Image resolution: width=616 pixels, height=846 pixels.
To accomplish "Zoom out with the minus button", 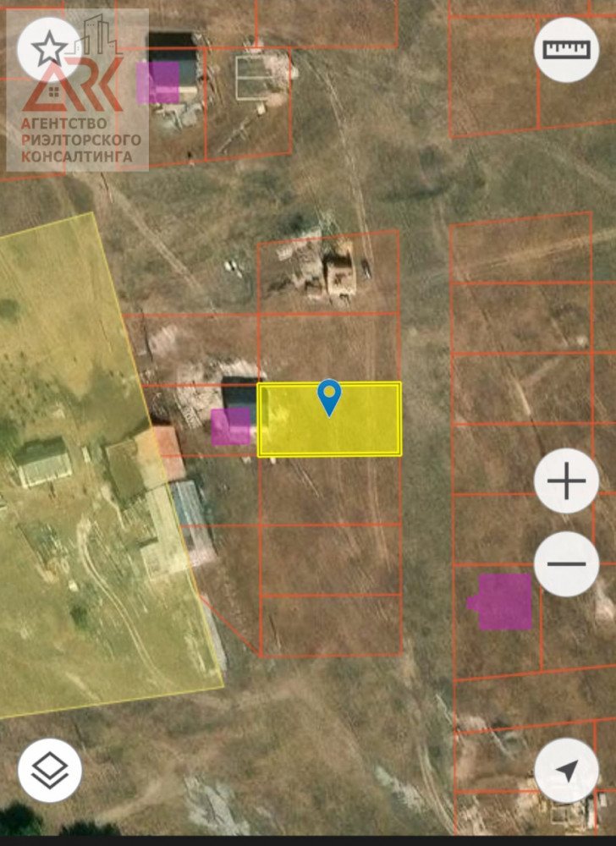I will [566, 563].
